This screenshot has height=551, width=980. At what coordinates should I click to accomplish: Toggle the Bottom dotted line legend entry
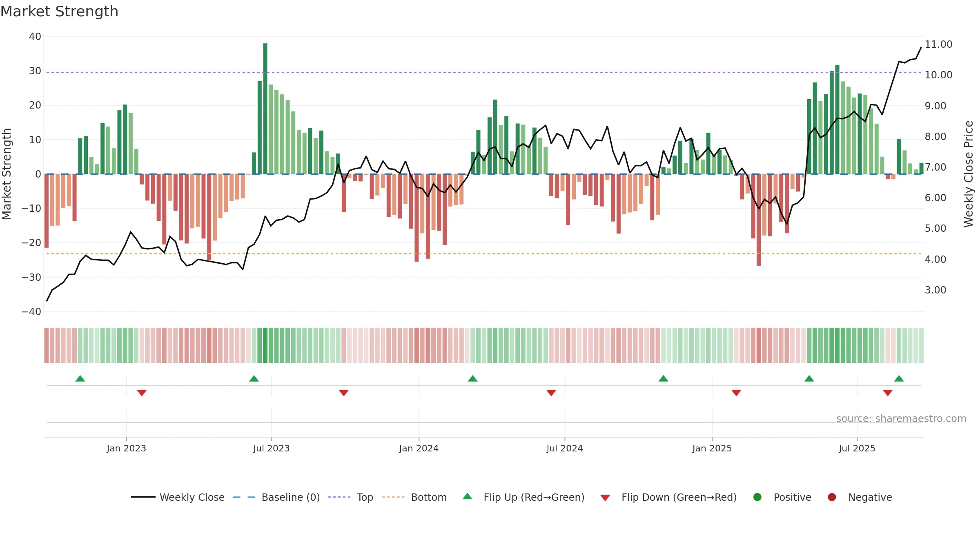pyautogui.click(x=414, y=497)
